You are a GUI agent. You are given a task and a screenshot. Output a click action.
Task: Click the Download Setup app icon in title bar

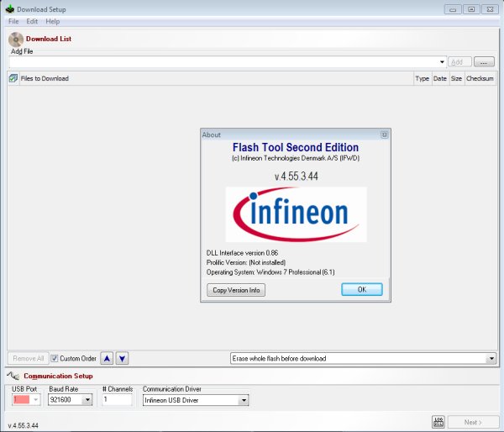[10, 9]
